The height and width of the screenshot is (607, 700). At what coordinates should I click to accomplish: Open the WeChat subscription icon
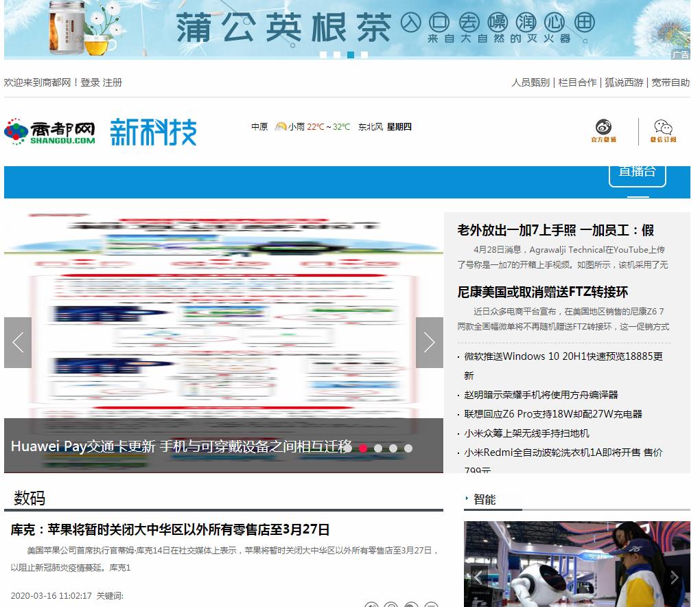[x=663, y=131]
